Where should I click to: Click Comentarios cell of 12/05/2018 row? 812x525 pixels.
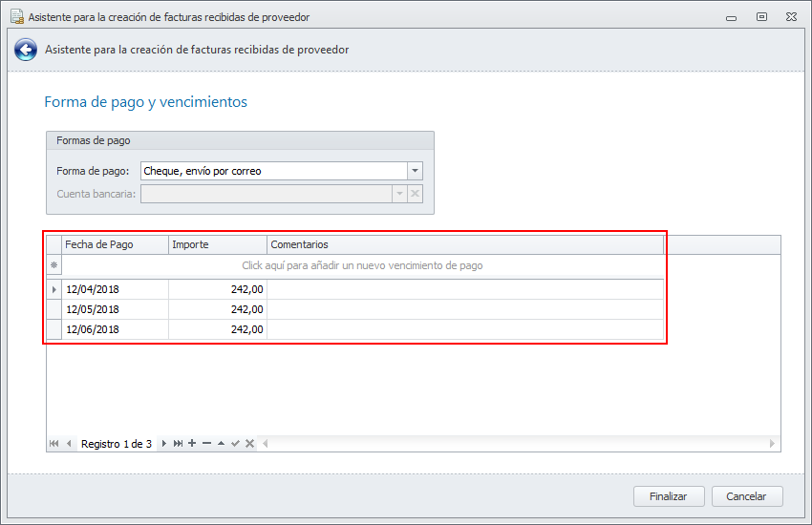465,309
